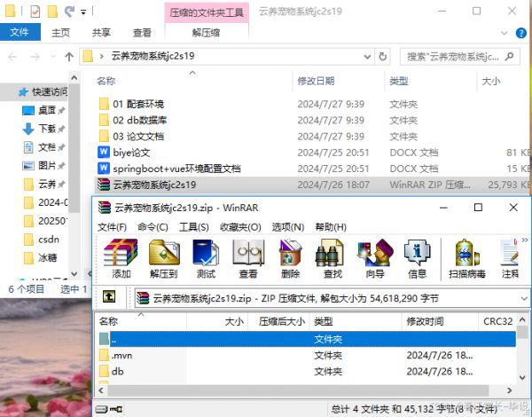
Task: Open 快速访问 in navigation pane
Action: [x=50, y=91]
